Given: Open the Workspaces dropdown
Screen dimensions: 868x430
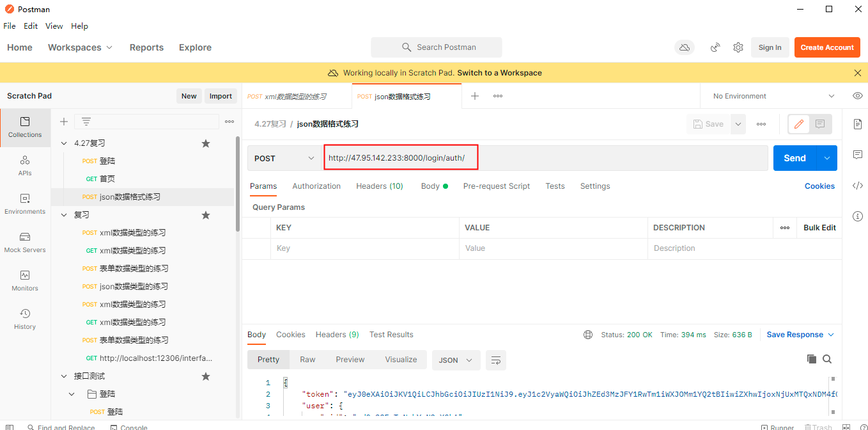Looking at the screenshot, I should pos(81,47).
